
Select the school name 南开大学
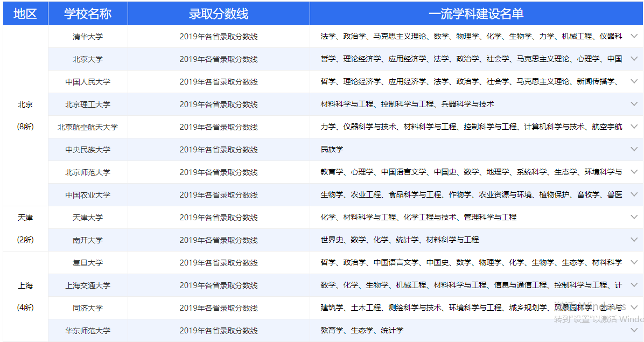coord(87,240)
